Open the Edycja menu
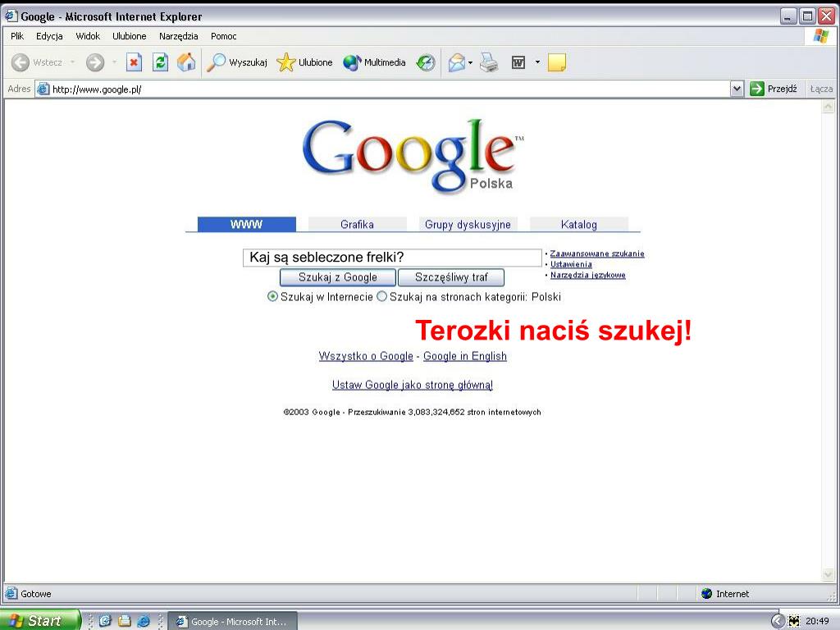This screenshot has width=840, height=630. (49, 36)
